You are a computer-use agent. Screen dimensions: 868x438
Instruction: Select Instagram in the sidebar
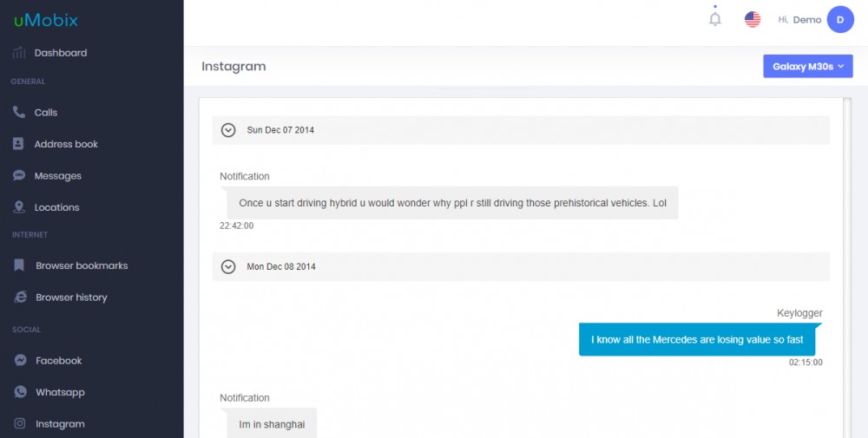tap(60, 423)
